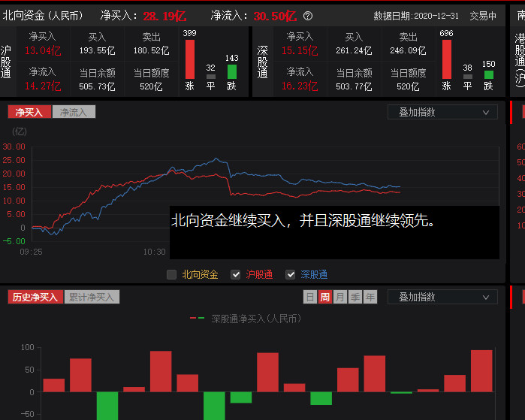
Task: Click the 深股通 当日余额 503.77亿
Action: pos(354,86)
